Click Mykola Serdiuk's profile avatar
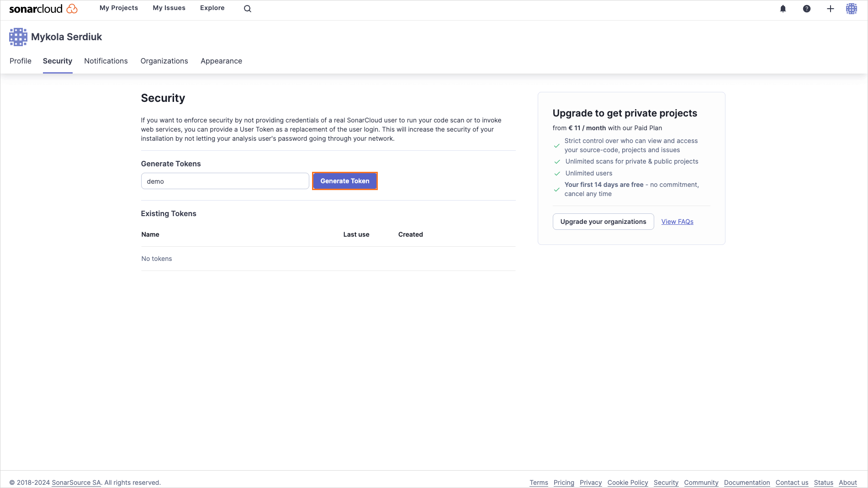Screen dimensions: 868x488 (x=18, y=37)
